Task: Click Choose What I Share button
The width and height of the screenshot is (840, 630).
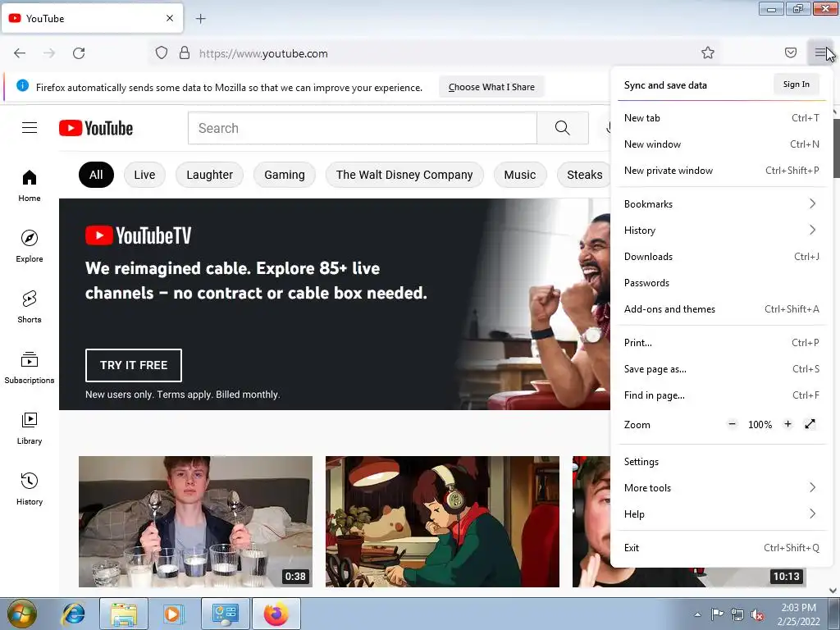Action: [x=491, y=87]
